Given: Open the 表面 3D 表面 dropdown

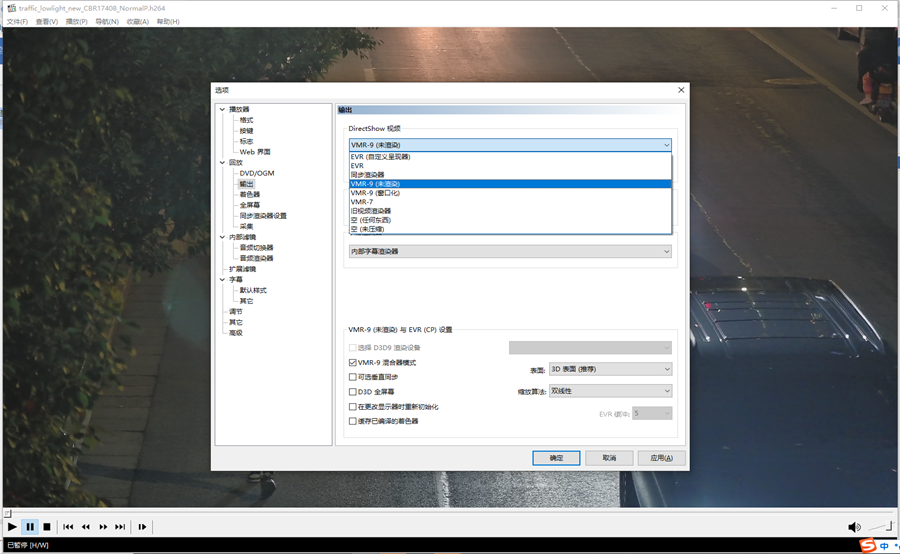Looking at the screenshot, I should (x=610, y=369).
